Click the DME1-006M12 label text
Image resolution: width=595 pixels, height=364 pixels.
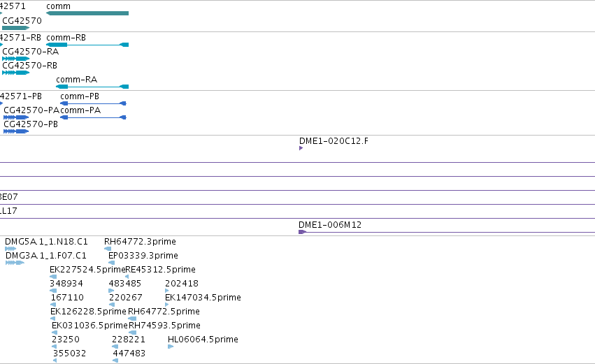pyautogui.click(x=330, y=225)
